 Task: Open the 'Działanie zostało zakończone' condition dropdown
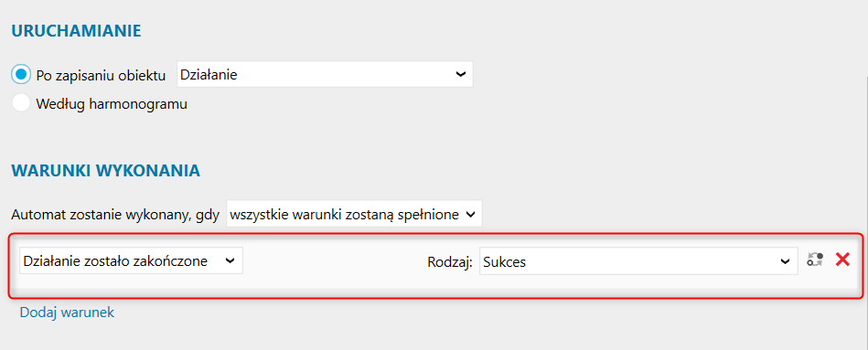131,261
